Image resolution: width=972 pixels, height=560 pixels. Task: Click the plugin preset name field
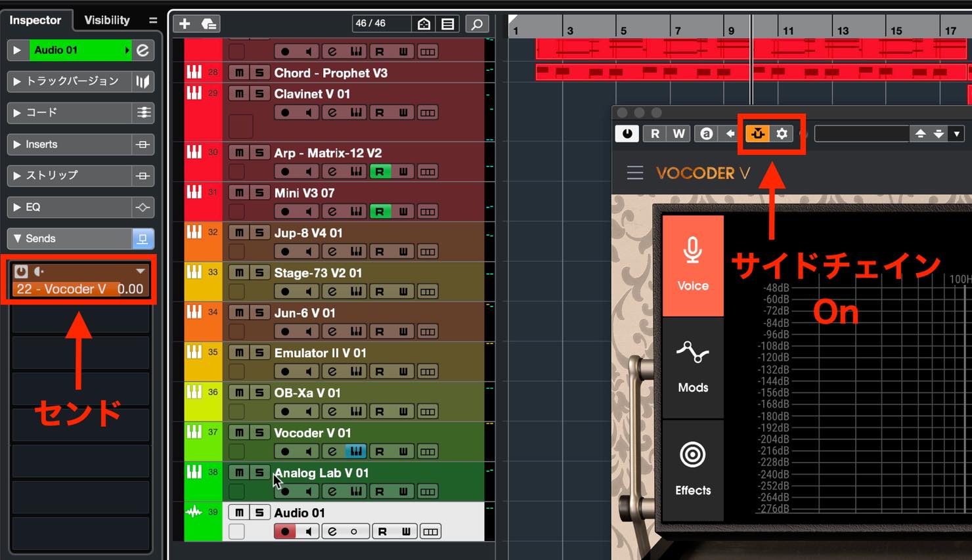[862, 133]
